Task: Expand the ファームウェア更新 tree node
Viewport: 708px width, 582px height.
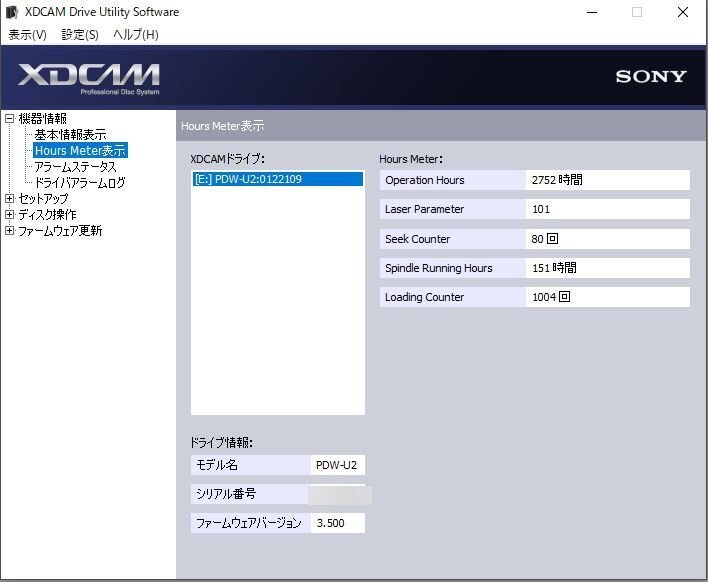Action: click(x=9, y=231)
